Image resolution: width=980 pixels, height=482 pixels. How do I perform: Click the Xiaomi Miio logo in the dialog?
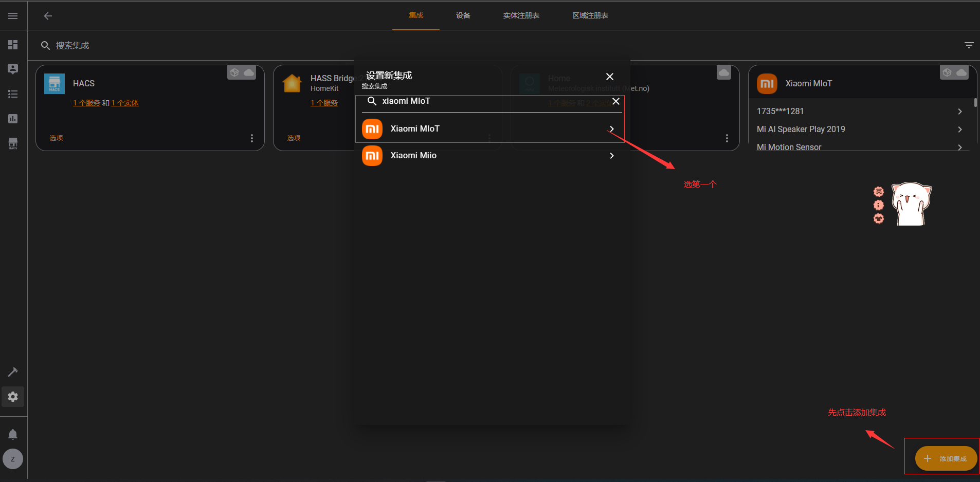[372, 156]
